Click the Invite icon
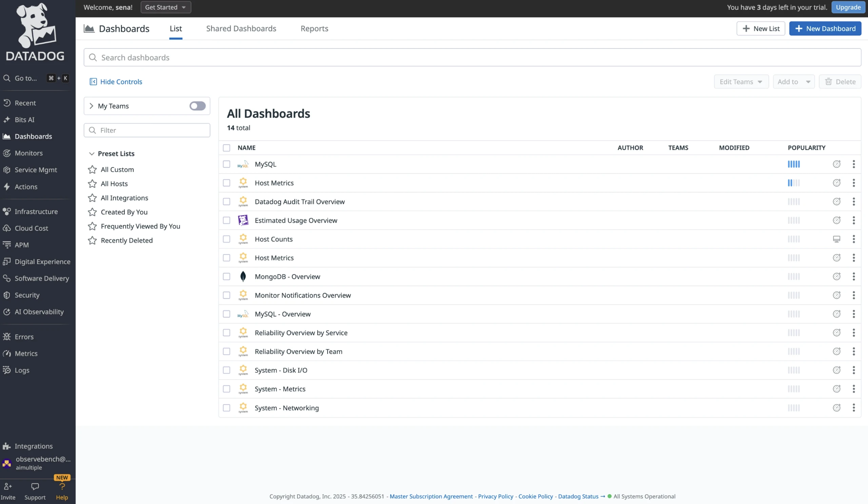Viewport: 868px width, 504px height. pos(7,486)
